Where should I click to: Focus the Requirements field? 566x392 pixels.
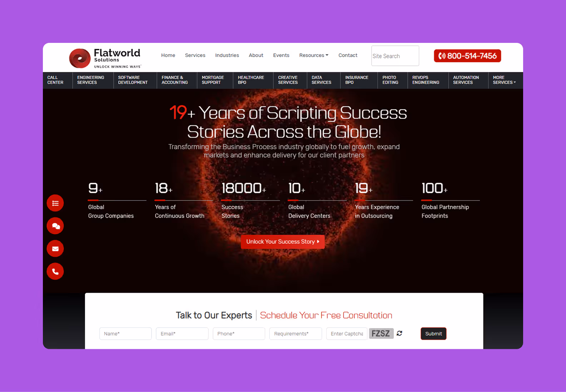pos(296,334)
